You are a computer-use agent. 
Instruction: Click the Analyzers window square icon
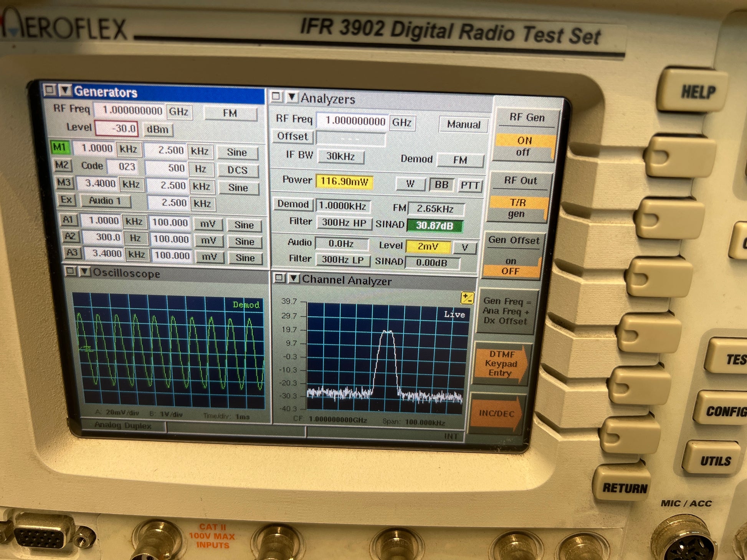[x=276, y=97]
